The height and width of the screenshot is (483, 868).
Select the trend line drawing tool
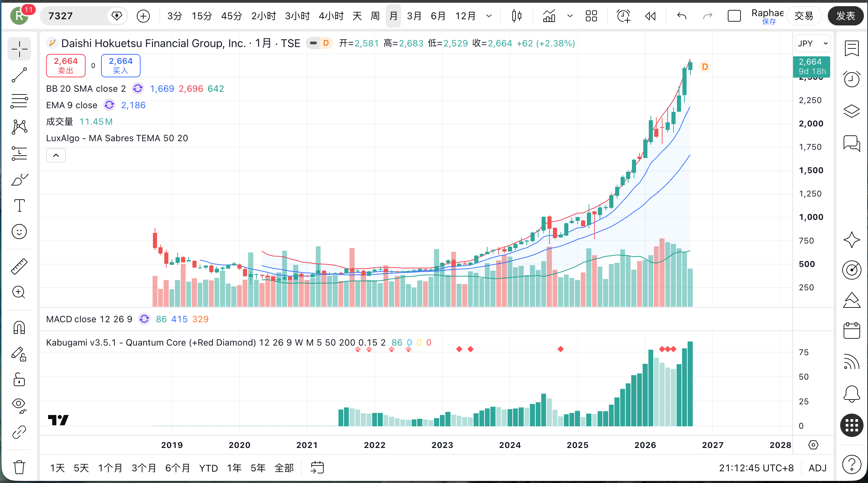(x=19, y=75)
